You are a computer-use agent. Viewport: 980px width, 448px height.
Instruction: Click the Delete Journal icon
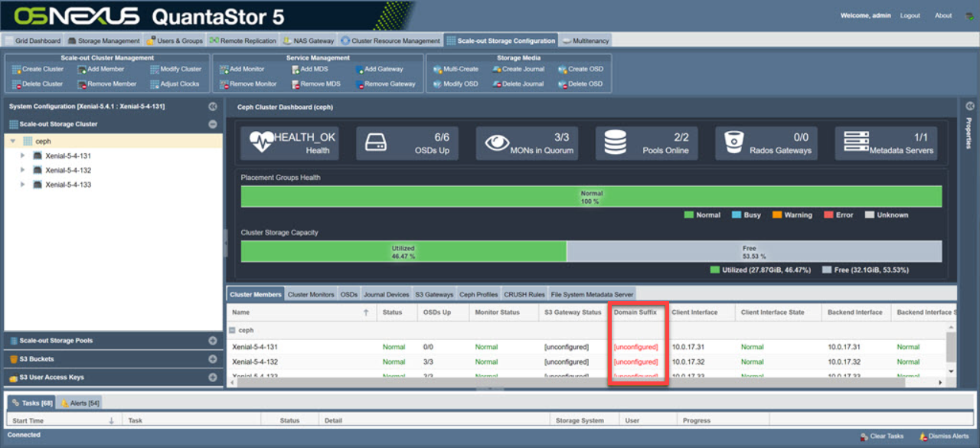(496, 84)
